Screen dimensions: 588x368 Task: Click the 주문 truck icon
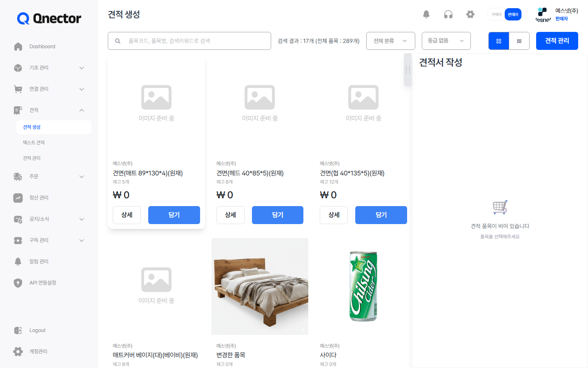pyautogui.click(x=18, y=177)
